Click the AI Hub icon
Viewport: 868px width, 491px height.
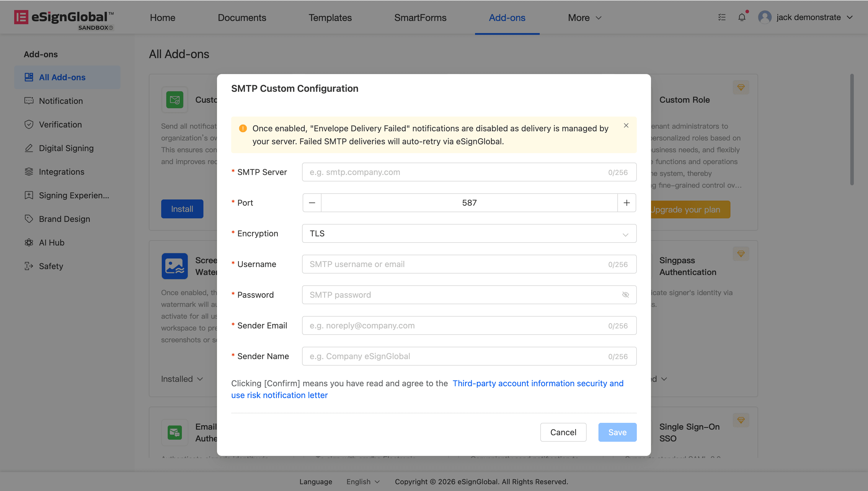[x=29, y=243]
